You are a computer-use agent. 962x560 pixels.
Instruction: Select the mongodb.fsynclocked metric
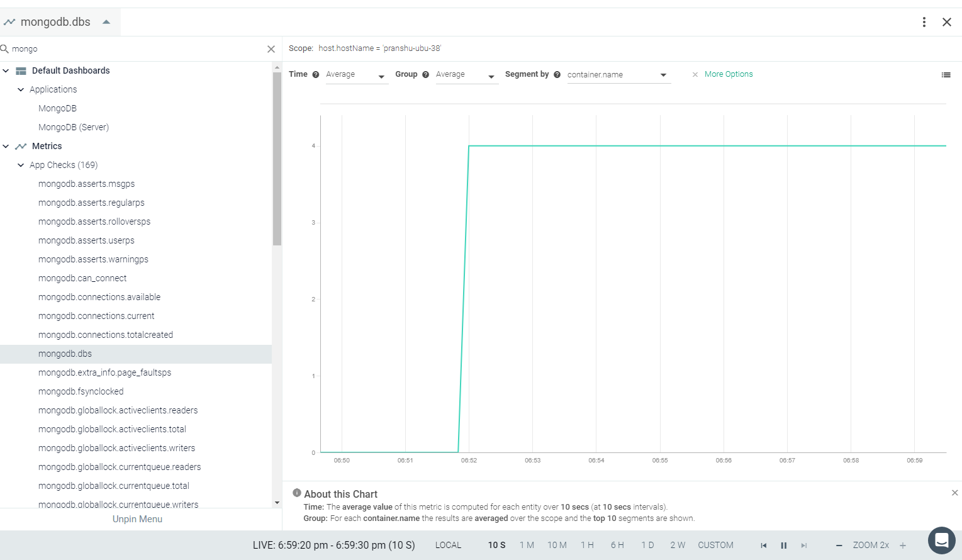[x=81, y=391]
